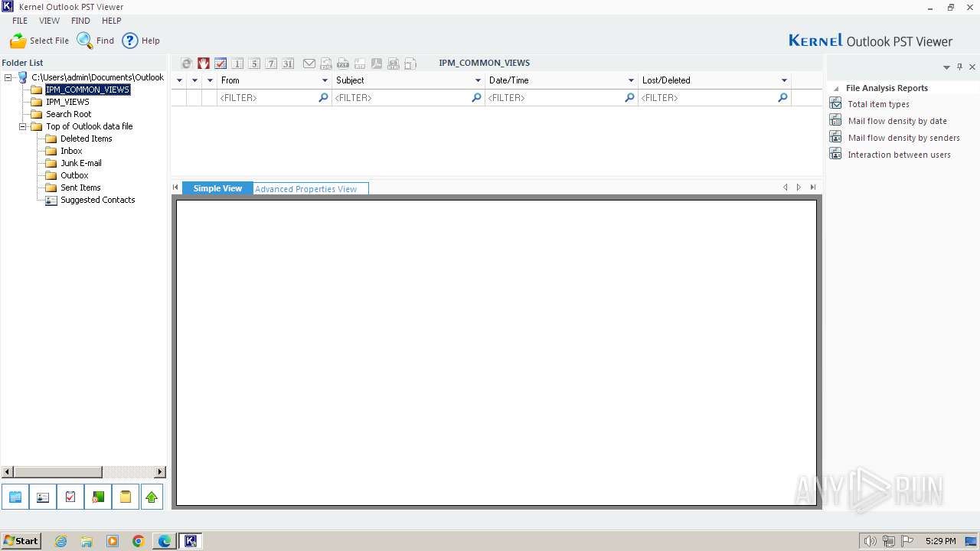Click the save as TXT icon

pos(343,64)
